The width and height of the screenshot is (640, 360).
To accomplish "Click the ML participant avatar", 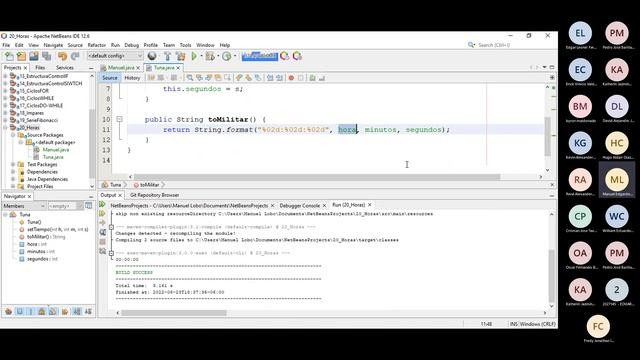I will [617, 180].
